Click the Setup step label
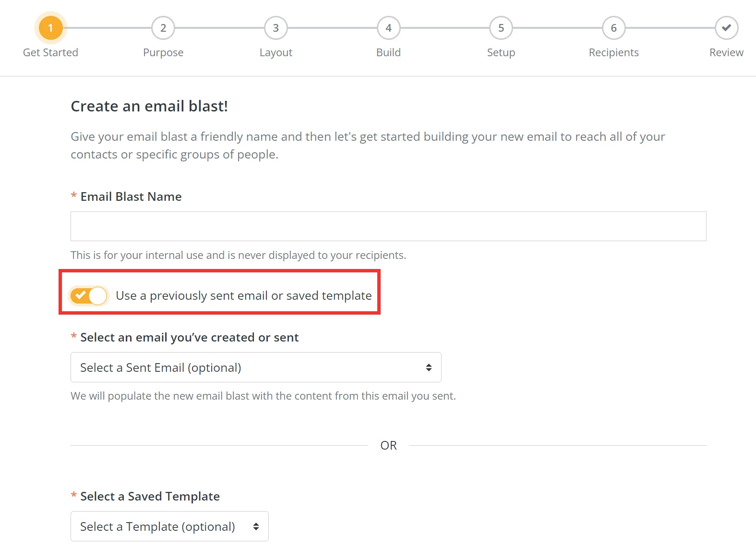This screenshot has height=550, width=756. point(501,52)
